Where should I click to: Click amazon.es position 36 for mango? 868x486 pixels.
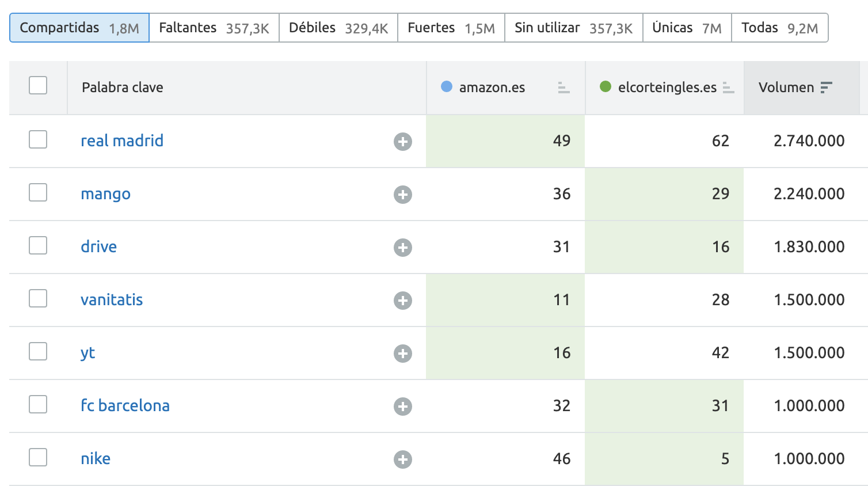point(562,194)
